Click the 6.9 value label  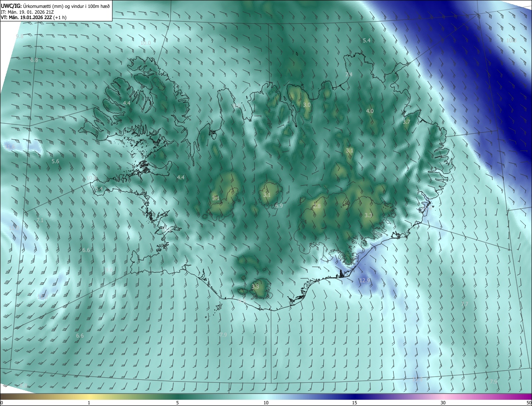[x=279, y=206]
